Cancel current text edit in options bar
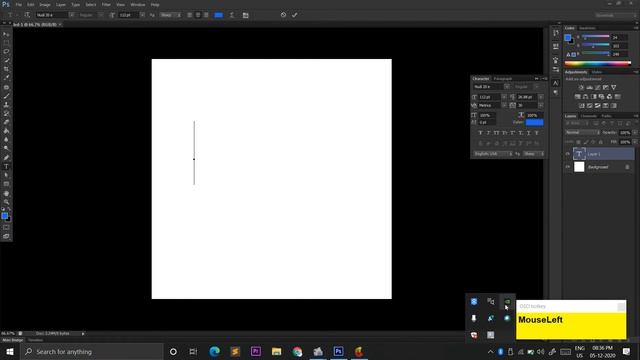The height and width of the screenshot is (360, 640). [x=283, y=15]
